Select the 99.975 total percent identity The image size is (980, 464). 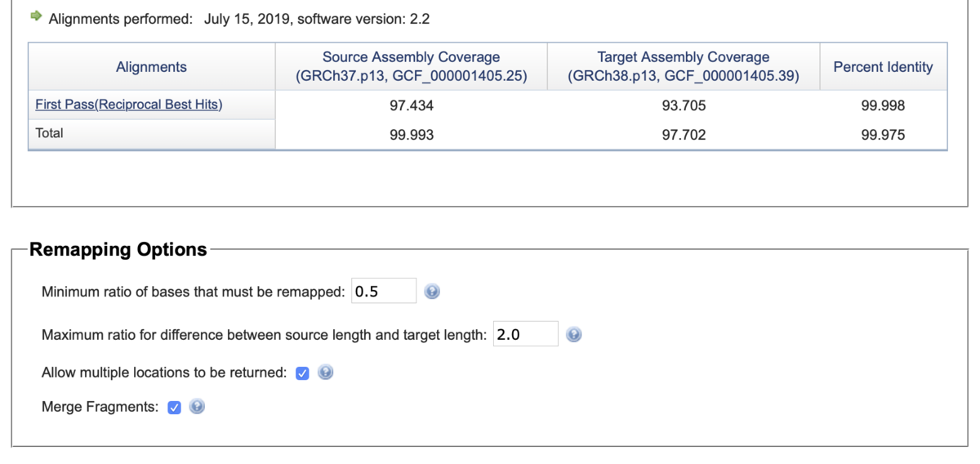(883, 135)
